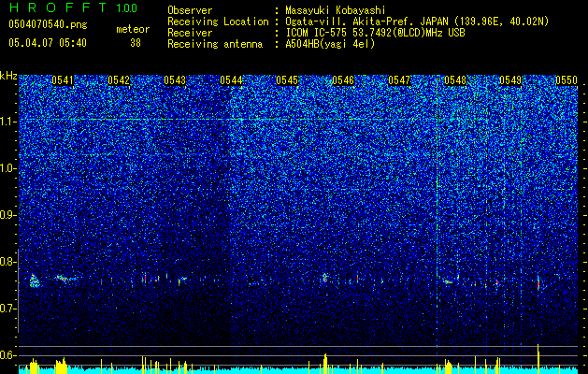The width and height of the screenshot is (588, 374).
Task: Click the 0549 time marker
Action: (511, 80)
